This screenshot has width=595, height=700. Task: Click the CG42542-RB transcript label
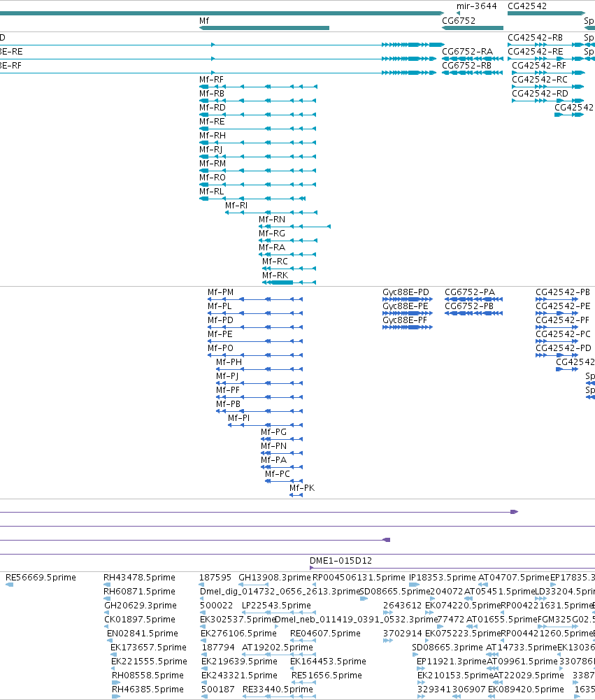(535, 38)
